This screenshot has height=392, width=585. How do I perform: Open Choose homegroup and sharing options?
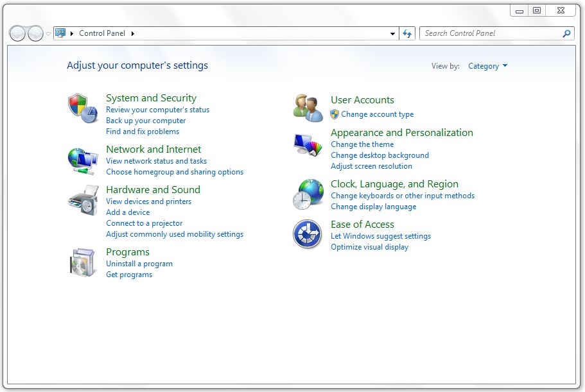pyautogui.click(x=175, y=172)
